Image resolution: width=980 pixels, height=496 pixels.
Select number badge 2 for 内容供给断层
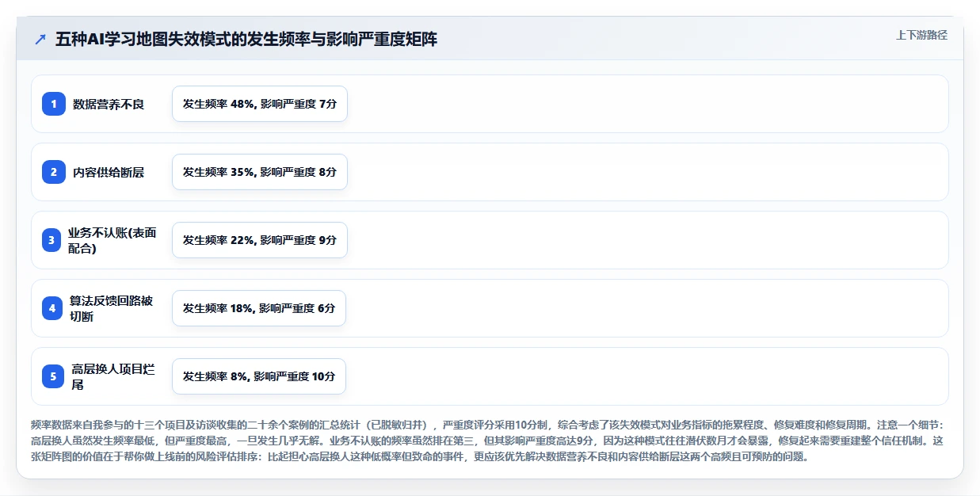pyautogui.click(x=54, y=172)
